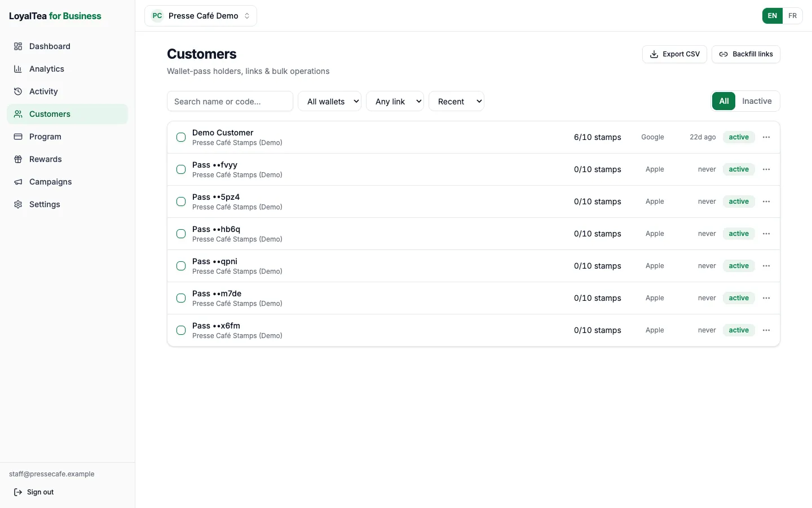Click the staff@pressecafe.example email
This screenshot has width=812, height=508.
pos(52,474)
